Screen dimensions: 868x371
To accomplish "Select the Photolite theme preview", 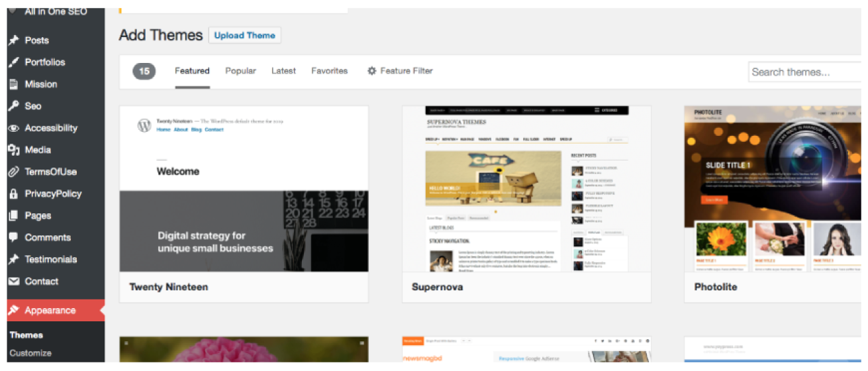I will [773, 189].
